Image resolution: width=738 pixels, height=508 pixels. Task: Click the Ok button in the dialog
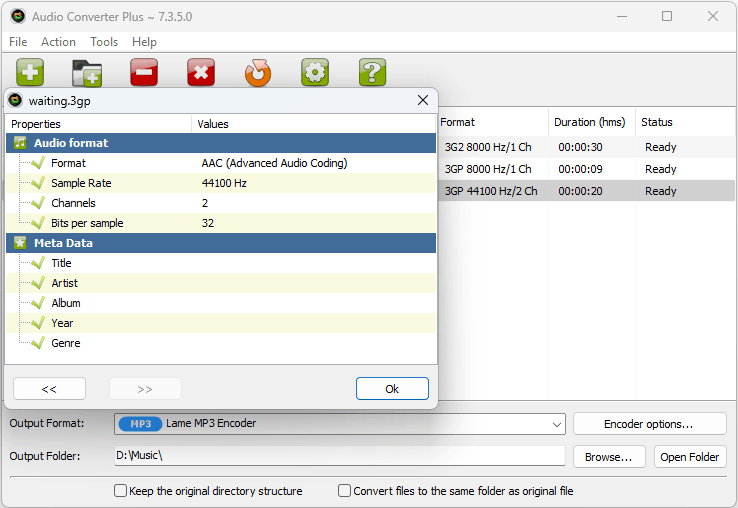[x=392, y=388]
